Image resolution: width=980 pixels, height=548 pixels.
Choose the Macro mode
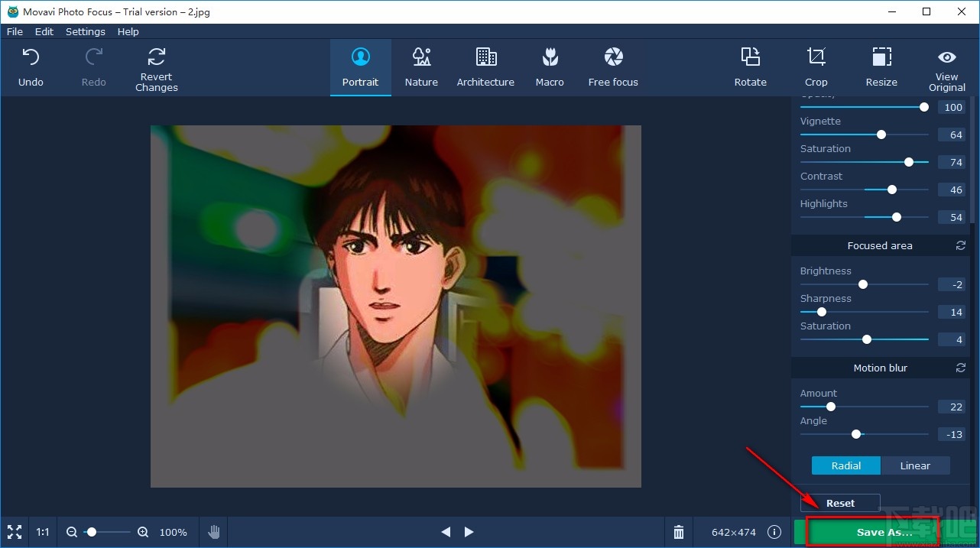[550, 67]
